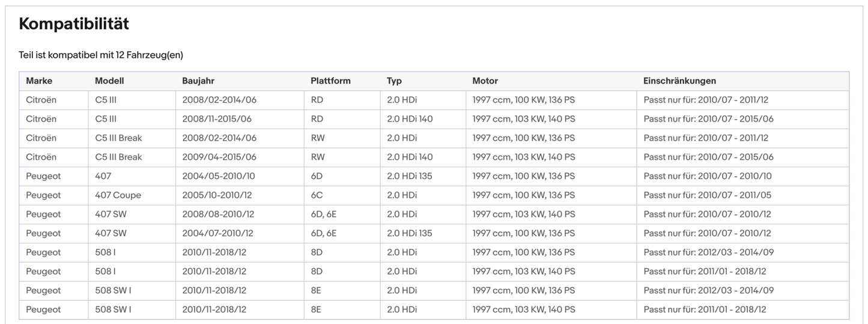Click the Baujahr cell 2004/07-2010/12
This screenshot has height=324, width=868.
click(x=217, y=233)
